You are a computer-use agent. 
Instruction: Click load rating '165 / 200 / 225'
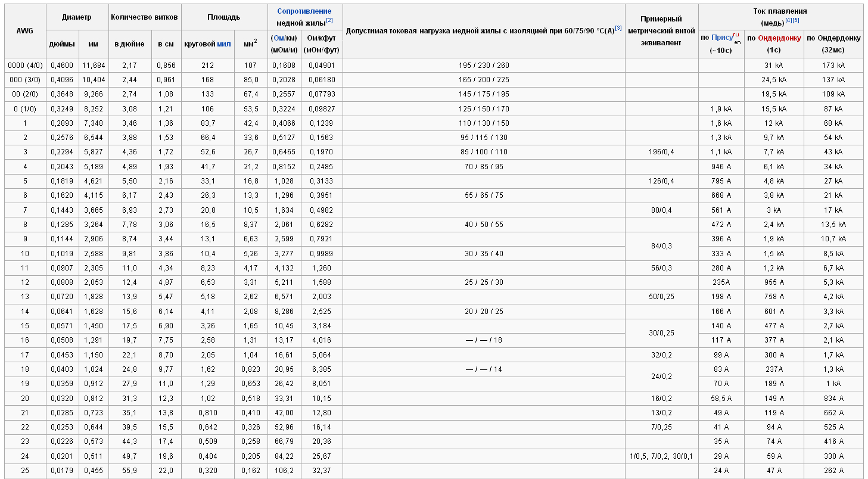(484, 80)
